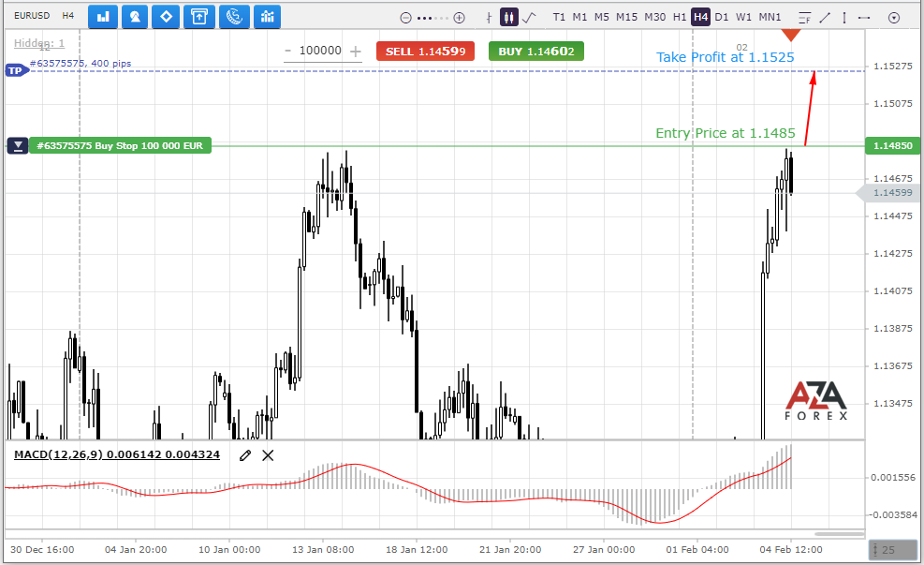Screen dimensions: 924x565
Task: Click the 0.001556 MACD scale value
Action: [893, 477]
